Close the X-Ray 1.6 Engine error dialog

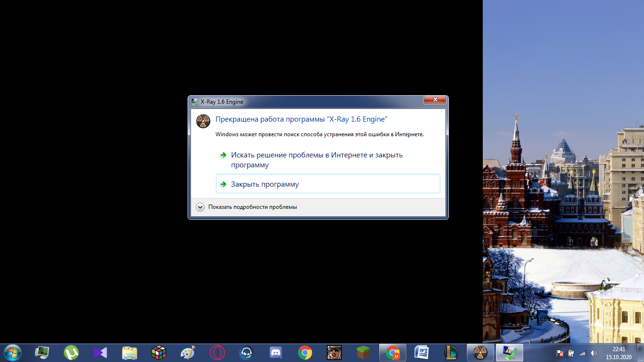[435, 99]
